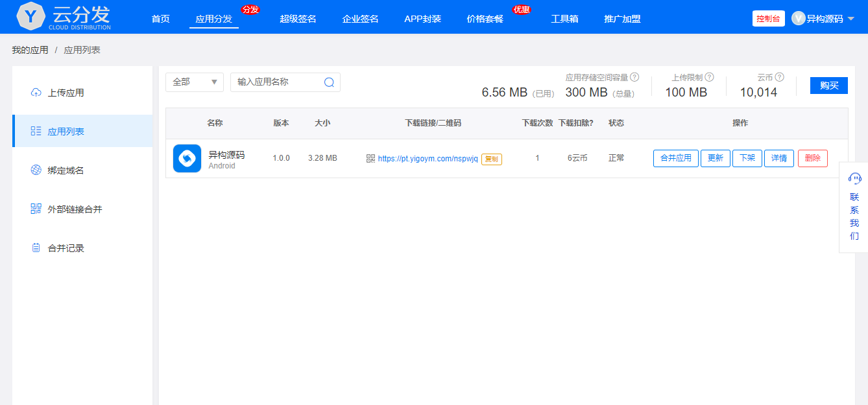Select the 上传应用 upload icon in sidebar
Viewport: 868px width, 405px height.
36,92
